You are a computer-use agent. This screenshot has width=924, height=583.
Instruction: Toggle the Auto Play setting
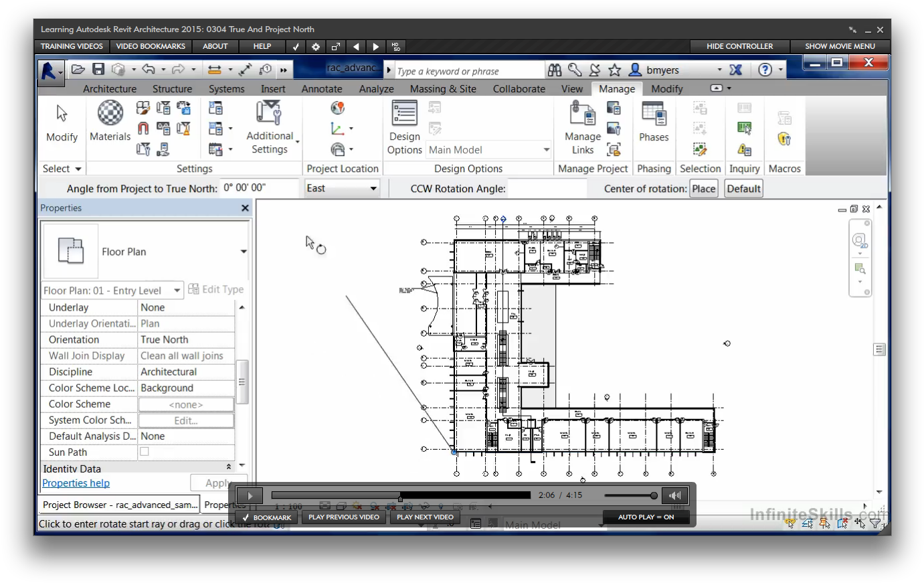pos(646,517)
